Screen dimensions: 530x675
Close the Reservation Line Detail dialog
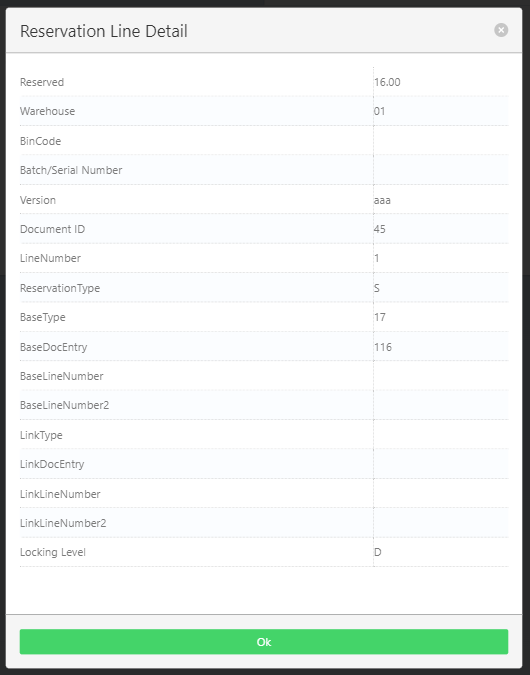coord(501,30)
